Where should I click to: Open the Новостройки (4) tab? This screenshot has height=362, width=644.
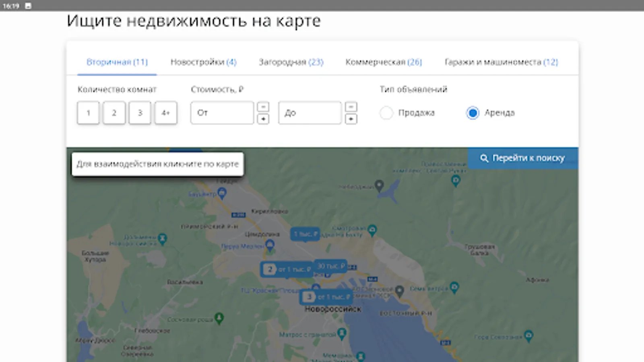click(x=203, y=62)
